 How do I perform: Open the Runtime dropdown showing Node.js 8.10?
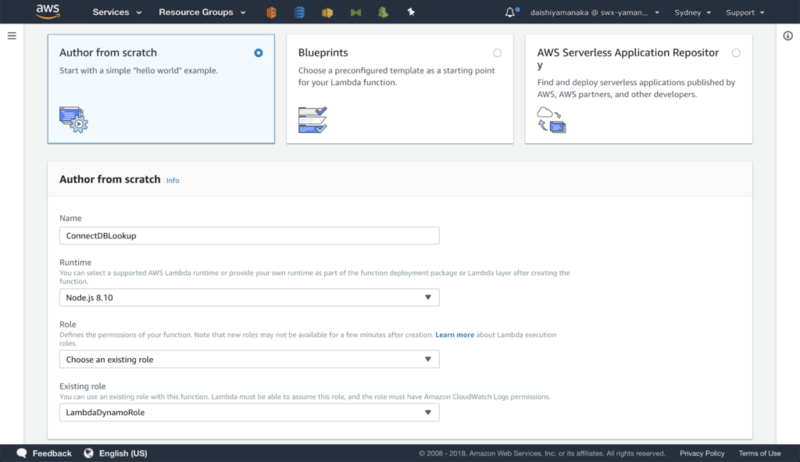(x=249, y=297)
